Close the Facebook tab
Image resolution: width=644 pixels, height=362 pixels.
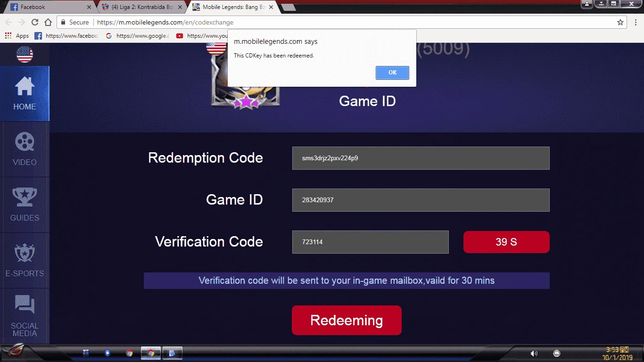(89, 7)
